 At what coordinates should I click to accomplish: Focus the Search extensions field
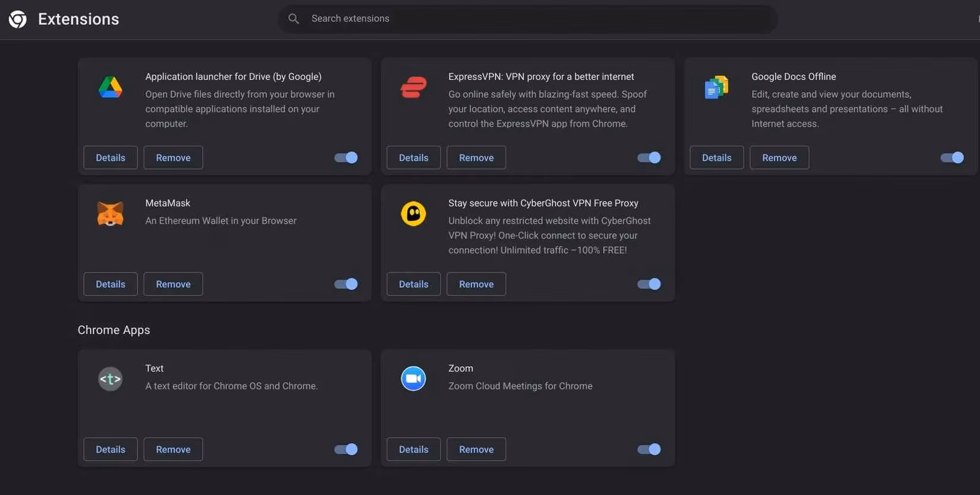click(x=527, y=18)
